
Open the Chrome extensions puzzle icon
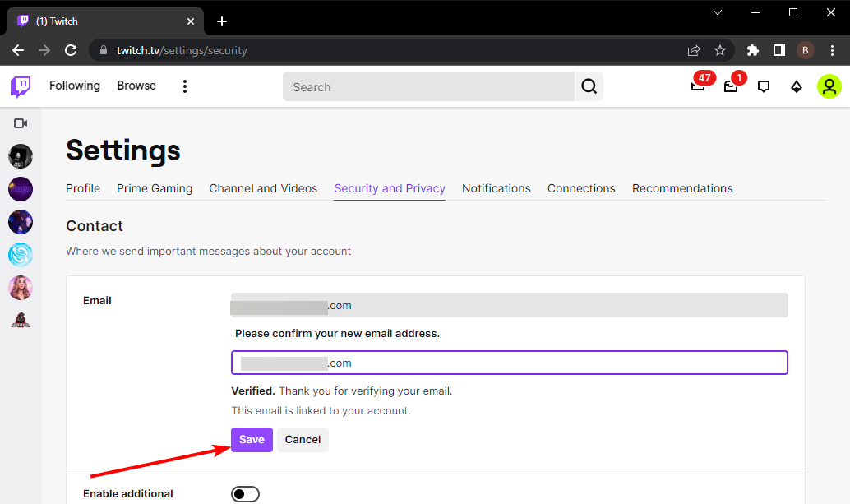[x=752, y=50]
